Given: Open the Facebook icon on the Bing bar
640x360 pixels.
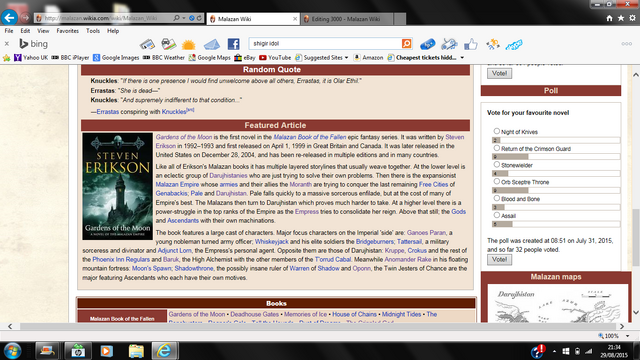Looking at the screenshot, I should point(233,44).
